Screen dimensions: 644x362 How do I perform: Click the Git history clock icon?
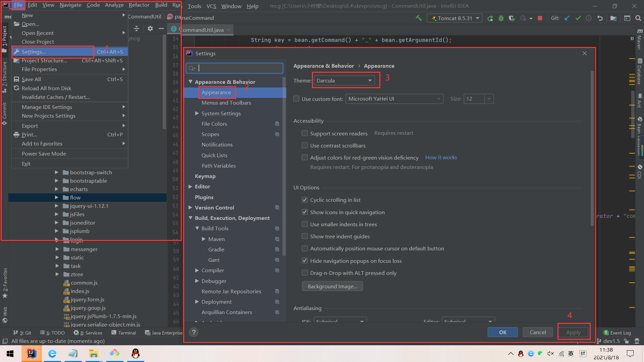tap(589, 18)
